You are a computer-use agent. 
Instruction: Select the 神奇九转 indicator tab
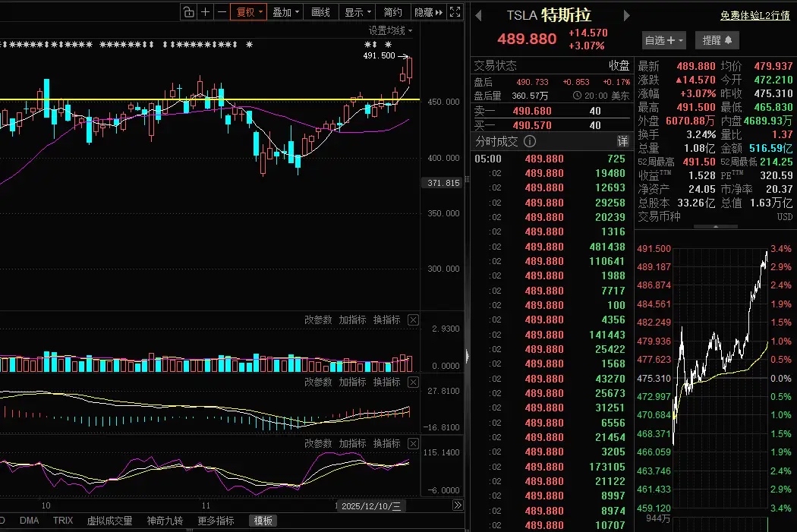pyautogui.click(x=165, y=521)
